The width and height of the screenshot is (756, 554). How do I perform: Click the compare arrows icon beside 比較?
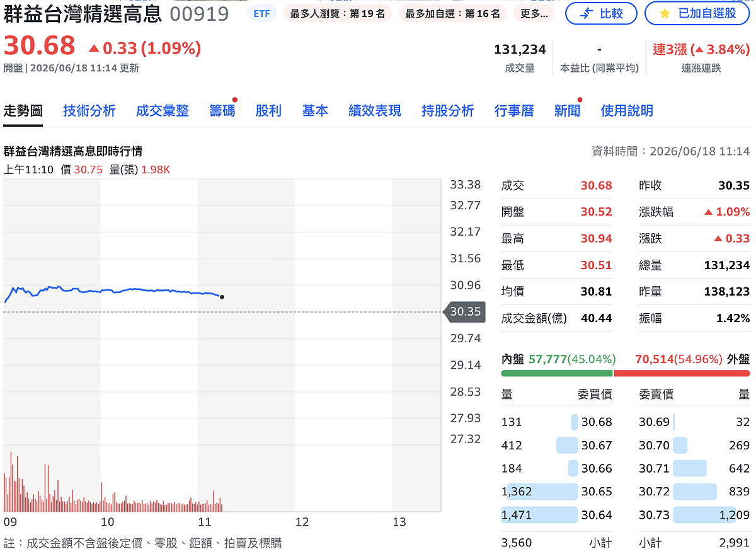(x=585, y=13)
